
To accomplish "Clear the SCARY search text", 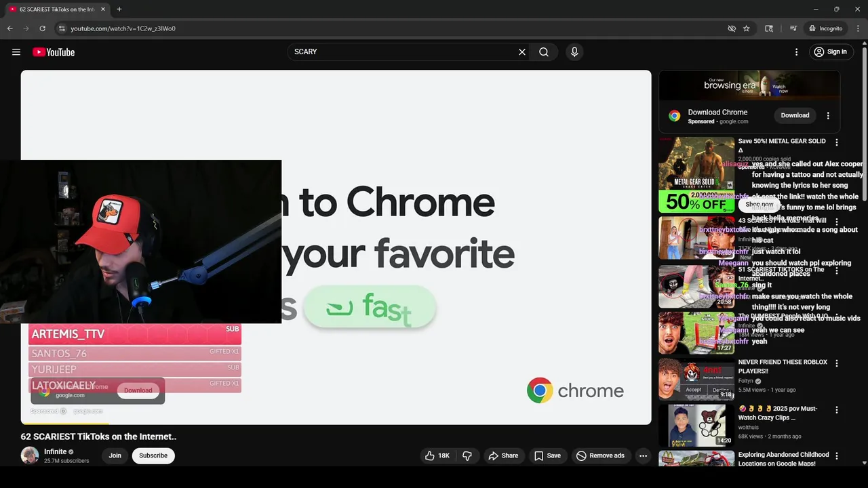I will tap(522, 52).
